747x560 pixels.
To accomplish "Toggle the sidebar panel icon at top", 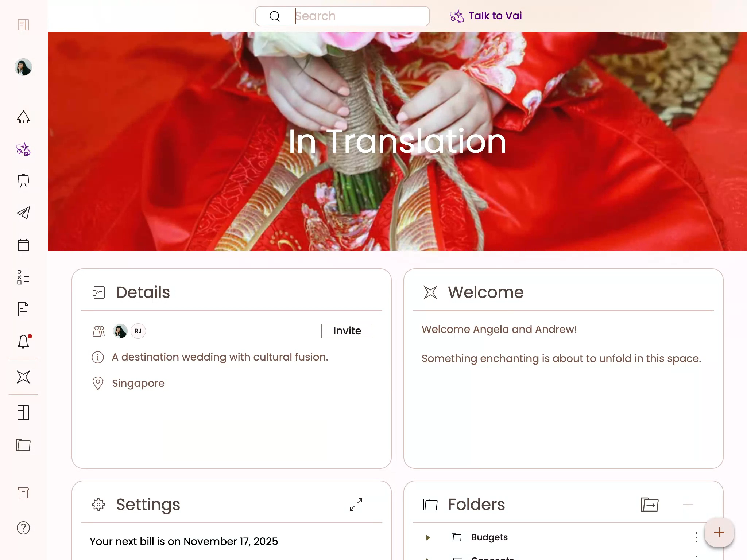I will (x=23, y=25).
